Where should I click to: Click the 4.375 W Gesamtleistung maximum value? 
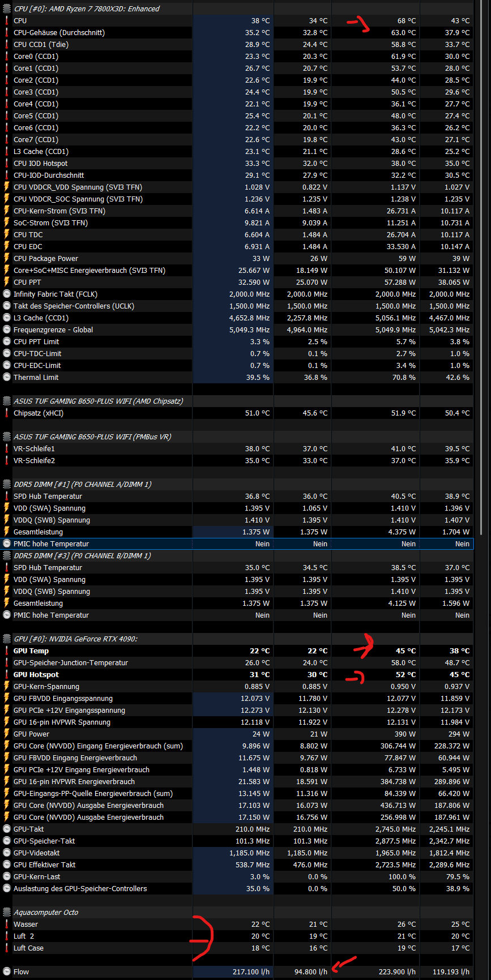[x=403, y=532]
